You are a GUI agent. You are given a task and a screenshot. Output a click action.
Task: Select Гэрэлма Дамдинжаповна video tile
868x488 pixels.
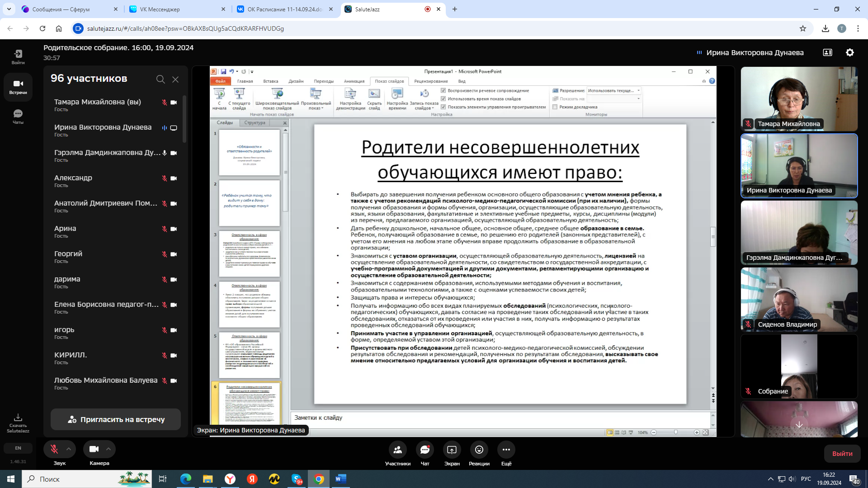click(x=799, y=233)
